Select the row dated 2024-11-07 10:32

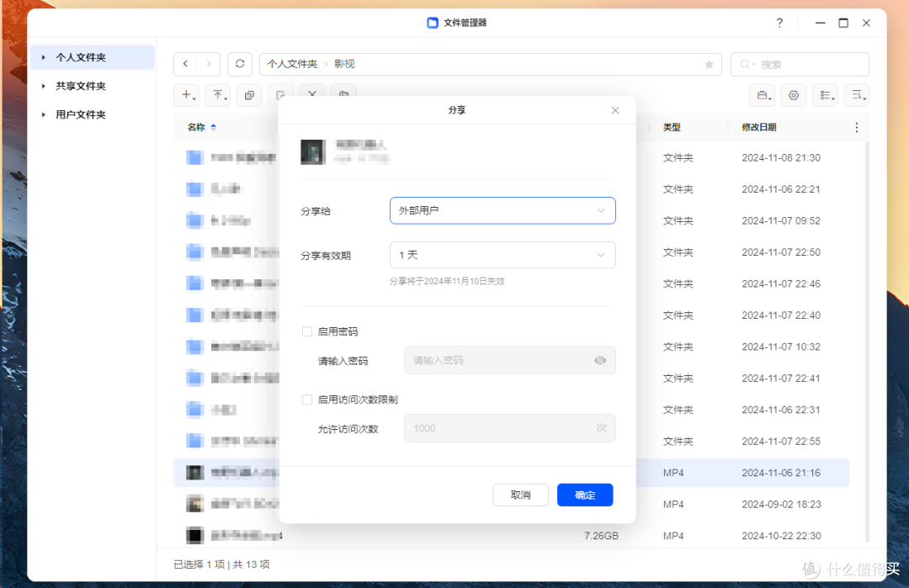(512, 347)
